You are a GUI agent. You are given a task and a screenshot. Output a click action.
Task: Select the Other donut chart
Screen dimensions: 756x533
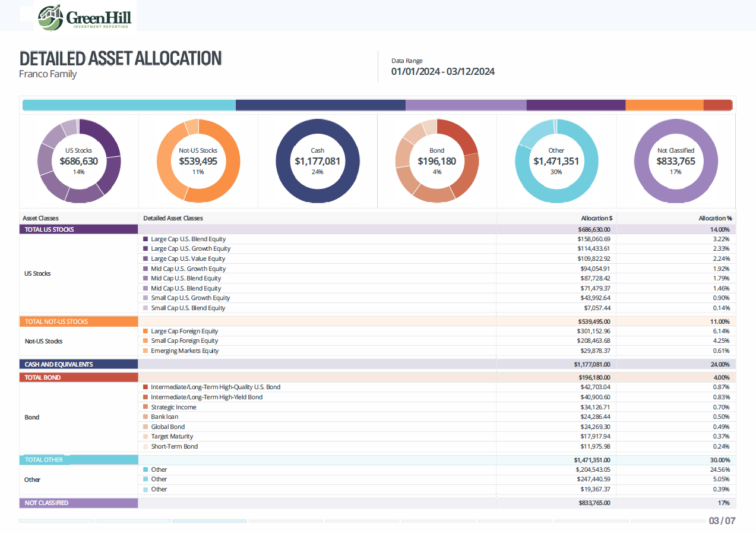[x=556, y=161]
